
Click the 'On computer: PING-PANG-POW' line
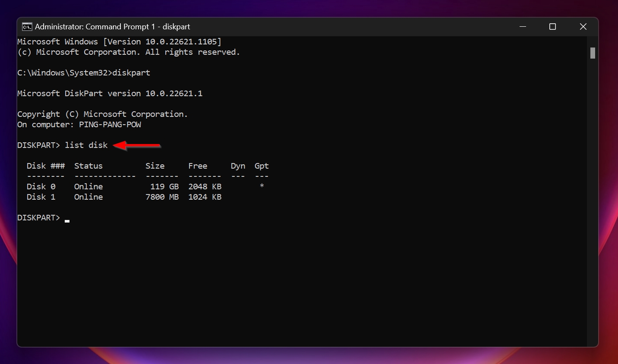click(79, 125)
